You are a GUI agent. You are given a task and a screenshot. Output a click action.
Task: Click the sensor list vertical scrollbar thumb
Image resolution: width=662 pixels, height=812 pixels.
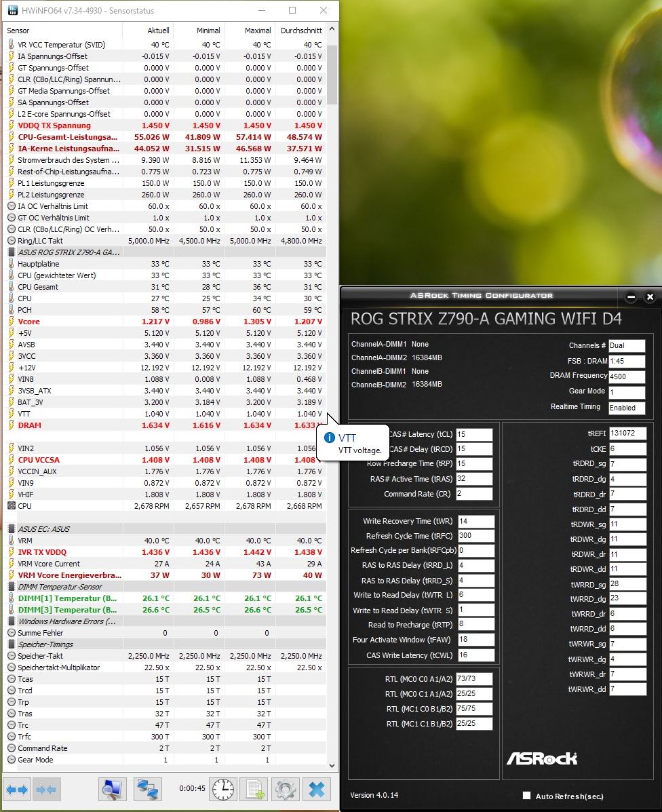pyautogui.click(x=332, y=74)
